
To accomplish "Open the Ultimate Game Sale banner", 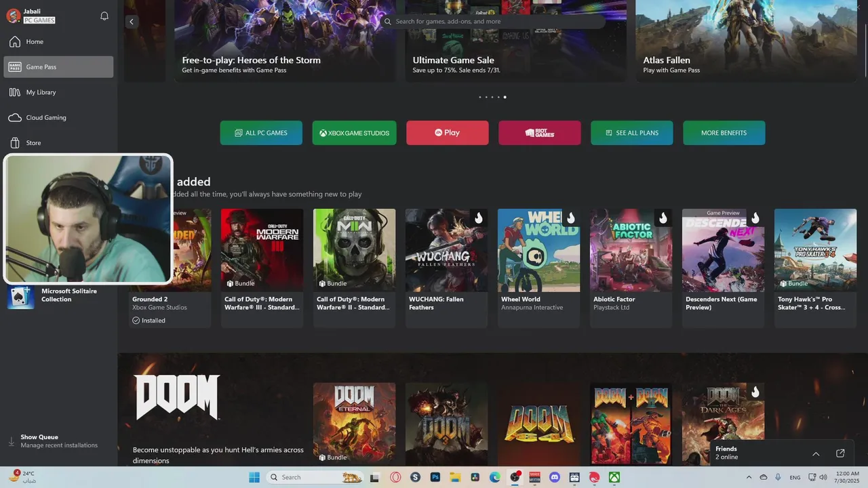I will (516, 41).
